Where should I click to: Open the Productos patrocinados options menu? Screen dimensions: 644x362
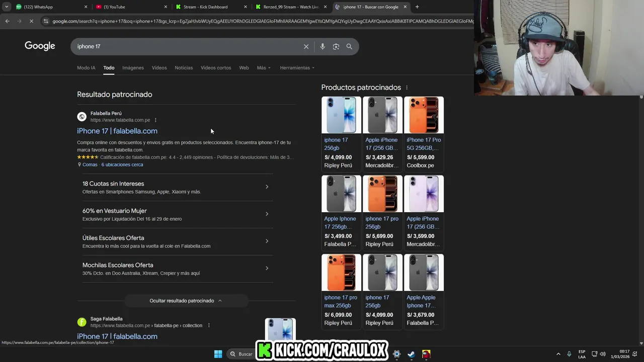pyautogui.click(x=407, y=87)
